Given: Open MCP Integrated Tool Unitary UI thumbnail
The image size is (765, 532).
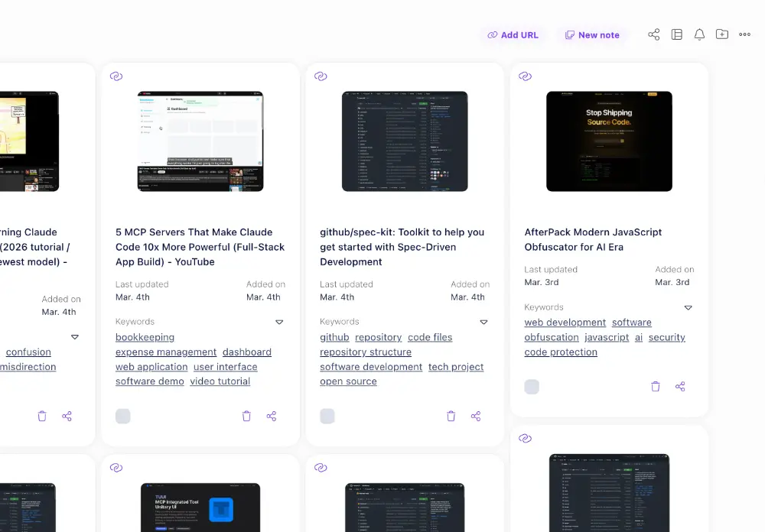Looking at the screenshot, I should coord(200,508).
